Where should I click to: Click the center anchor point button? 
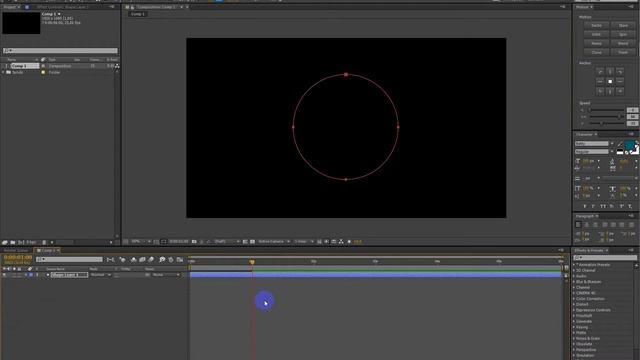coord(610,81)
